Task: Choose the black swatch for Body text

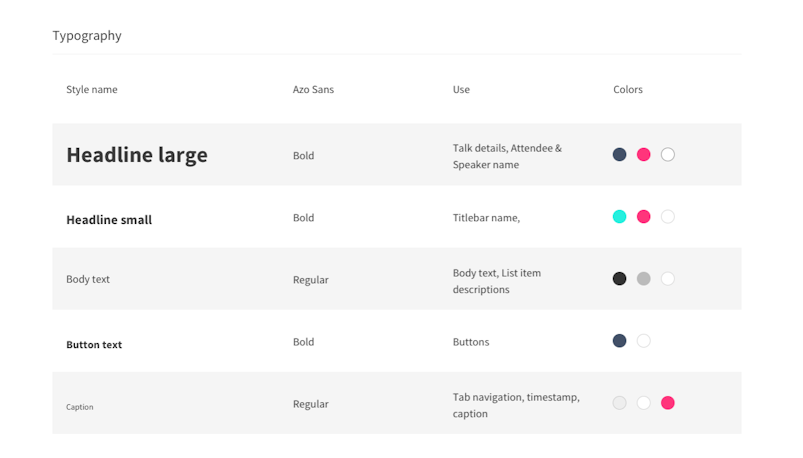Action: click(x=620, y=279)
